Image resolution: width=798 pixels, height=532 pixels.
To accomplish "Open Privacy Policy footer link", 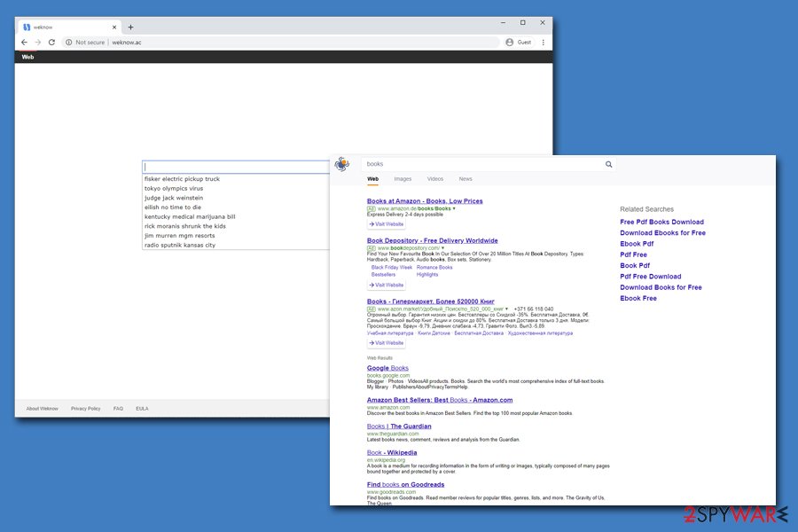I will (85, 408).
